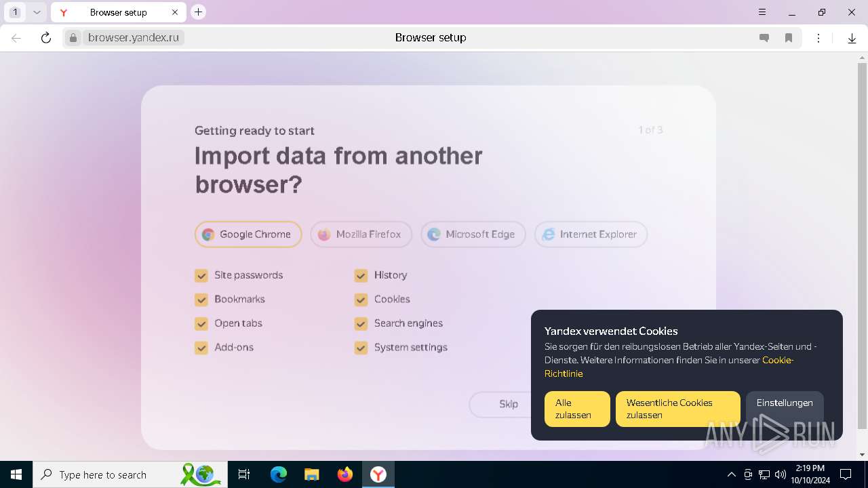Uncheck System settings checkbox

pyautogui.click(x=361, y=348)
